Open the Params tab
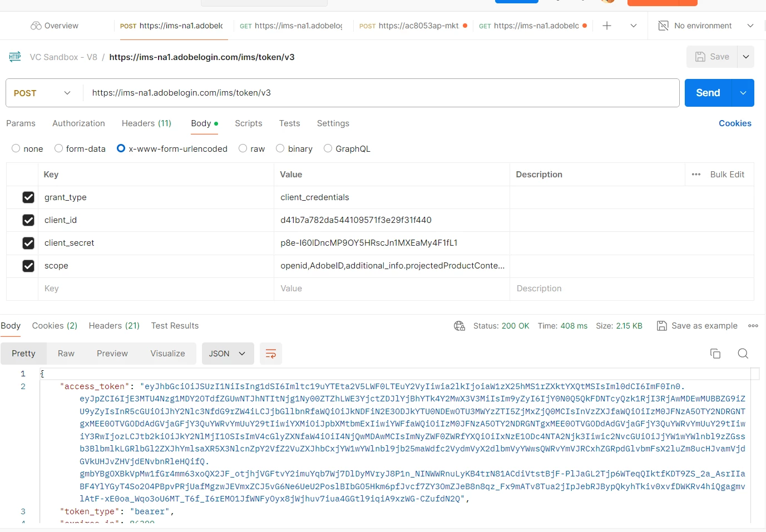 pyautogui.click(x=21, y=123)
